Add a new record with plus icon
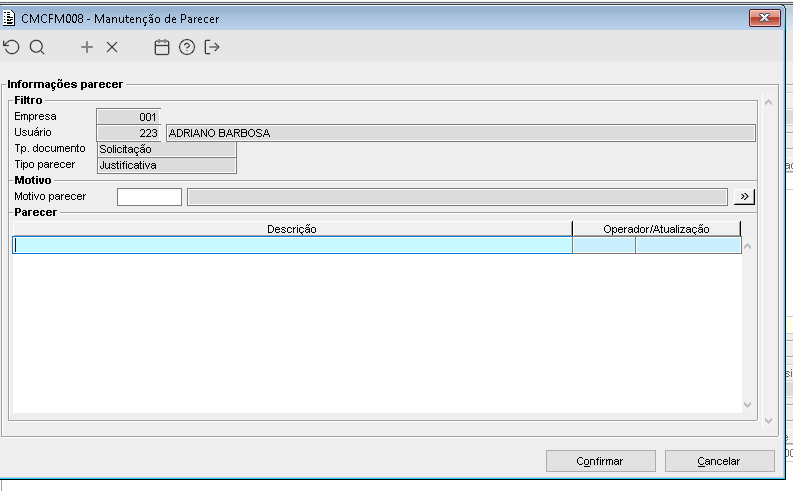 click(87, 47)
